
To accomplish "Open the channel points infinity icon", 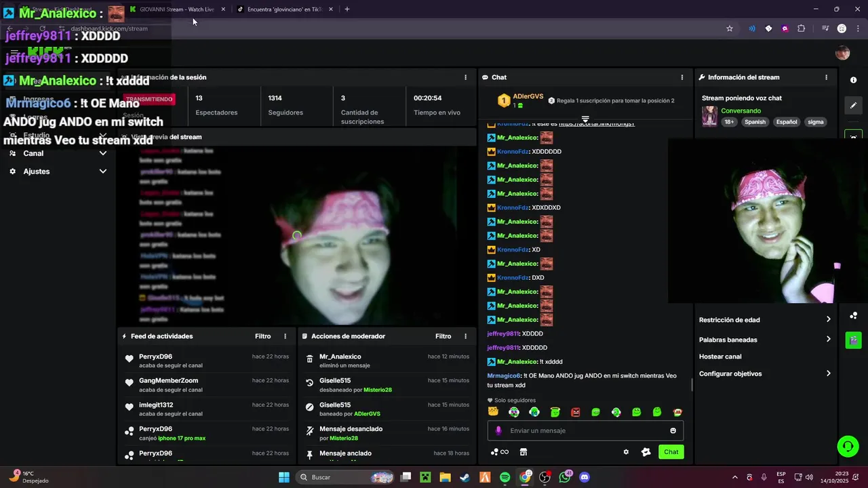I will [500, 452].
